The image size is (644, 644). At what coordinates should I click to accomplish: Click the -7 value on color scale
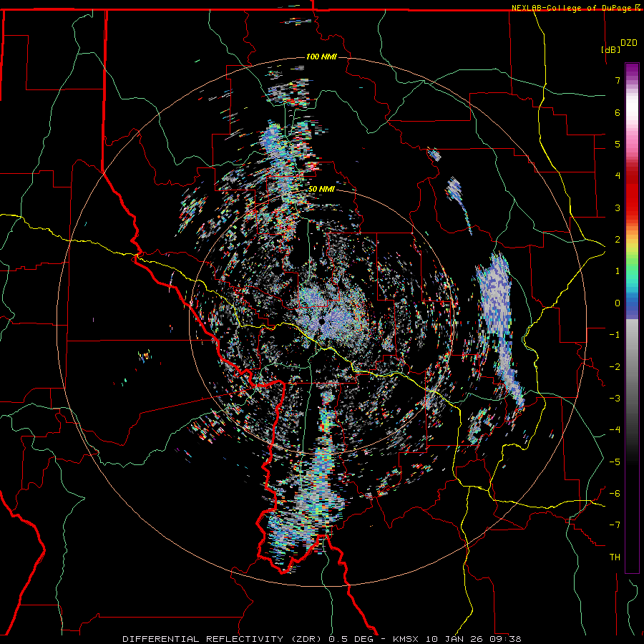615,525
